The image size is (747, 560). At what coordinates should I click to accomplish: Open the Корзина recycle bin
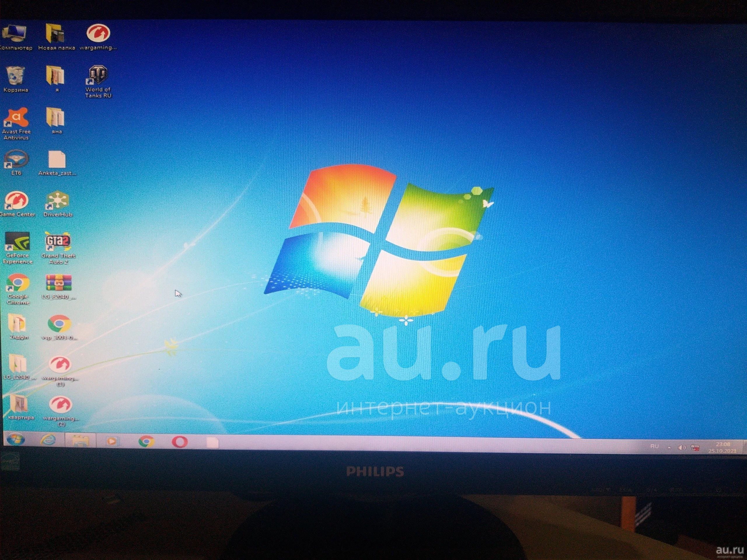[15, 79]
